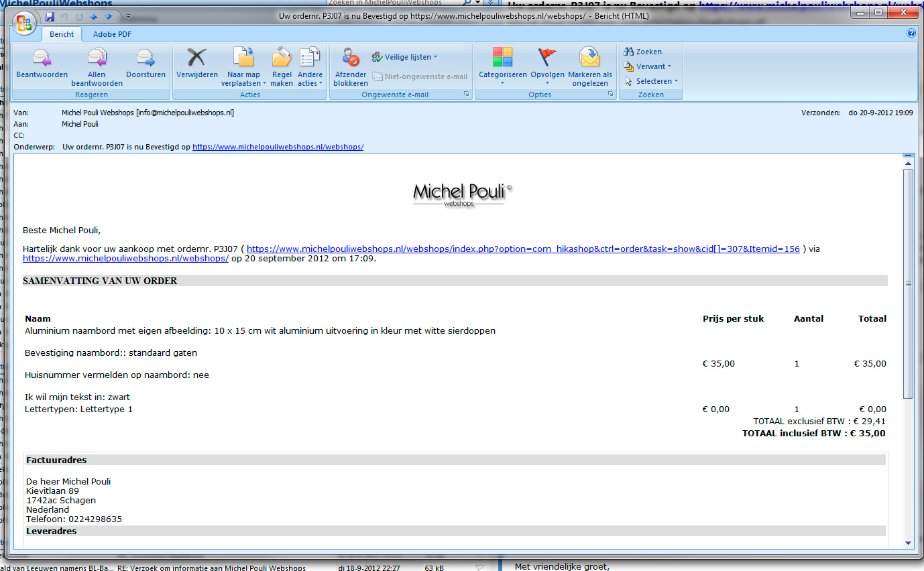Click 'Huisnummer vermelden op naambord: nee' text
The image size is (924, 571).
tap(117, 375)
